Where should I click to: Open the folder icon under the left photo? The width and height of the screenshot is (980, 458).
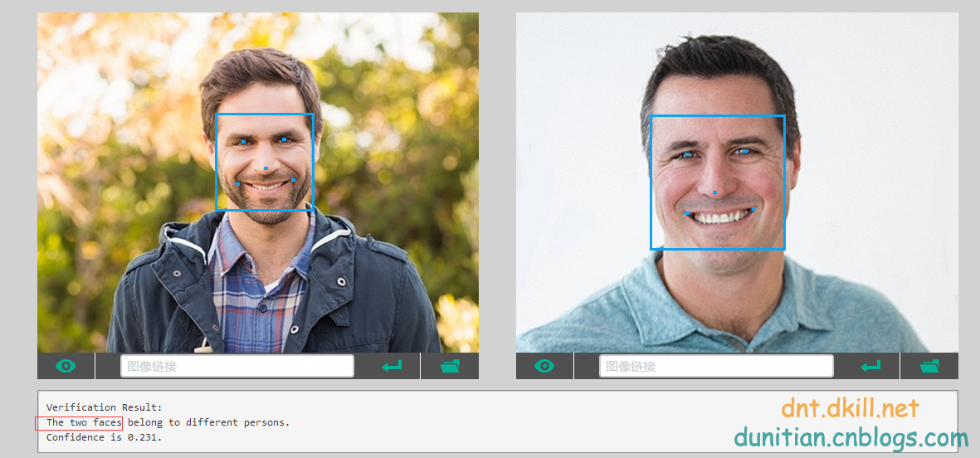pyautogui.click(x=450, y=366)
